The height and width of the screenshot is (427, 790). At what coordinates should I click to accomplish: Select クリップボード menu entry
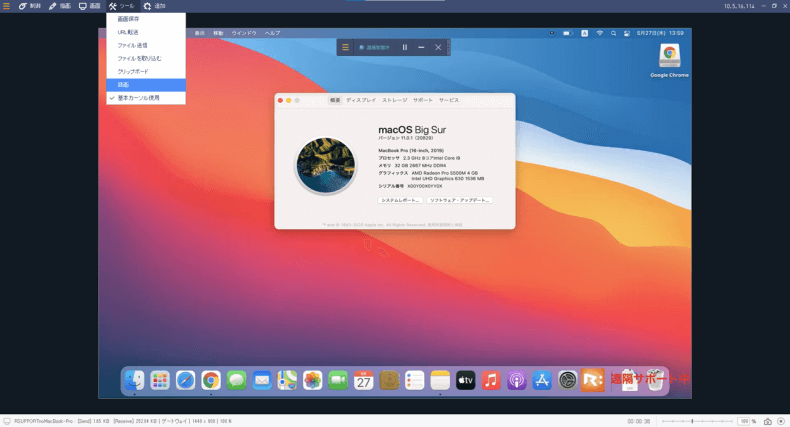tap(146, 72)
